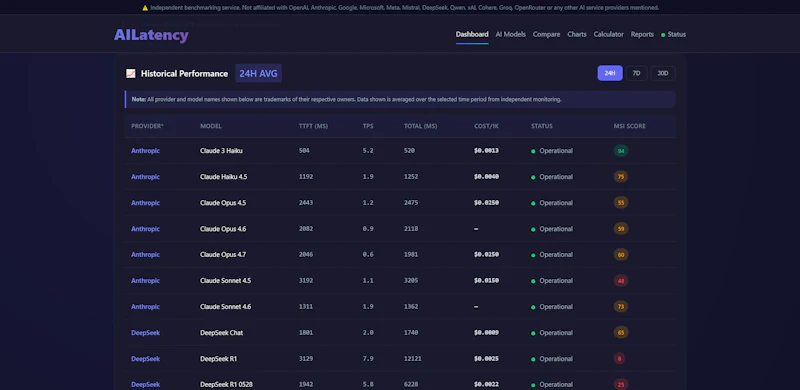This screenshot has height=390, width=800.
Task: Select the Claude 3 Haiku model name
Action: coord(221,151)
